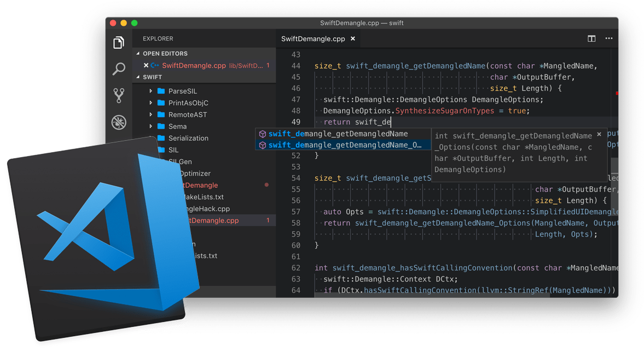Select the Sema folder icon

pos(161,126)
